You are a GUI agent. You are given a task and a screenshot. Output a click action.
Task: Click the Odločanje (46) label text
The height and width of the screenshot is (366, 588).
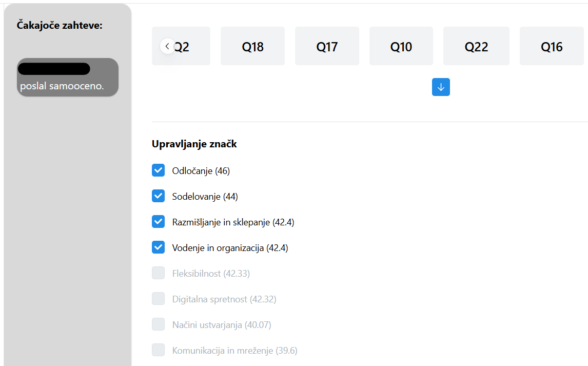point(201,171)
